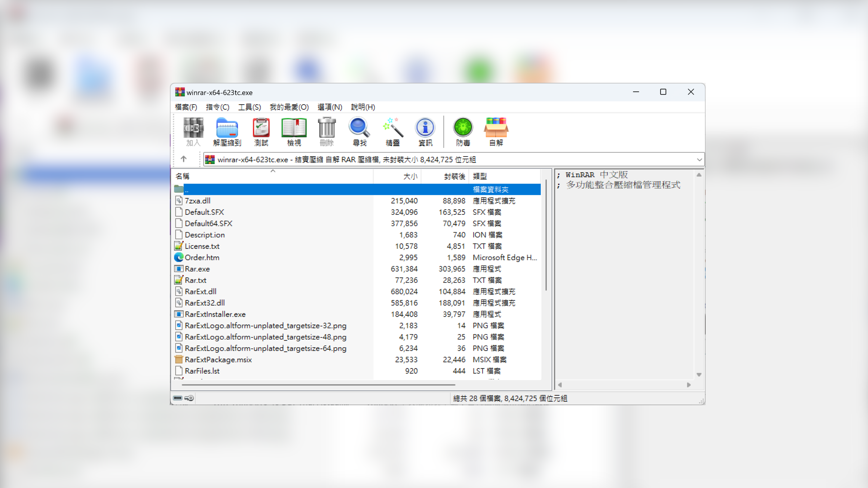Open the 選項(N) Options menu
The width and height of the screenshot is (868, 488).
click(330, 107)
